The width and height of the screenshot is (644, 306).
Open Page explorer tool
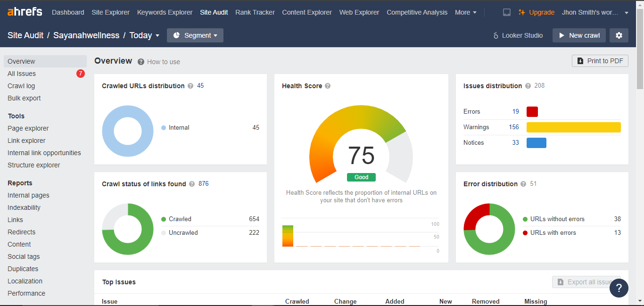pos(28,128)
